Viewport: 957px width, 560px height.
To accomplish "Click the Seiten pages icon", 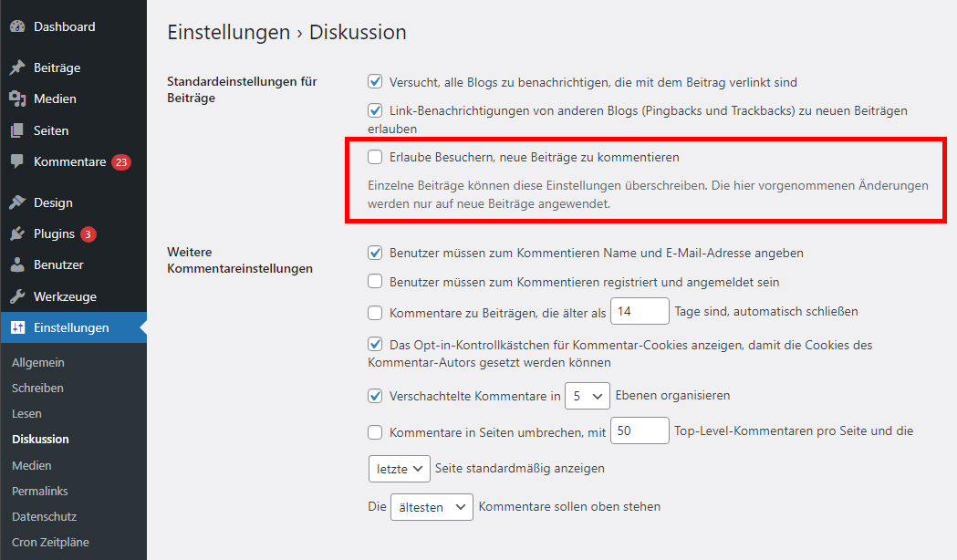I will point(17,130).
